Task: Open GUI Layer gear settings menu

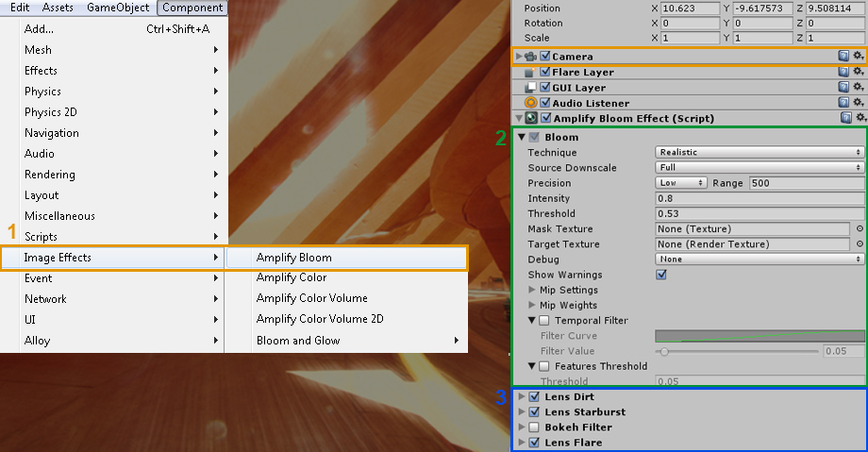Action: coord(858,87)
